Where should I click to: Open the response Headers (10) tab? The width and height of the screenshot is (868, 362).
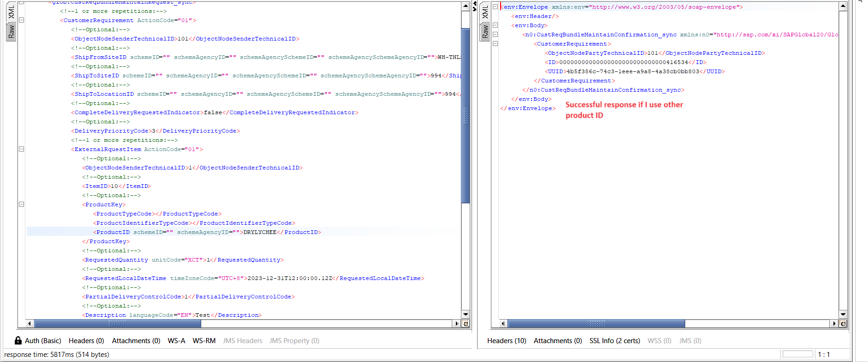click(507, 341)
